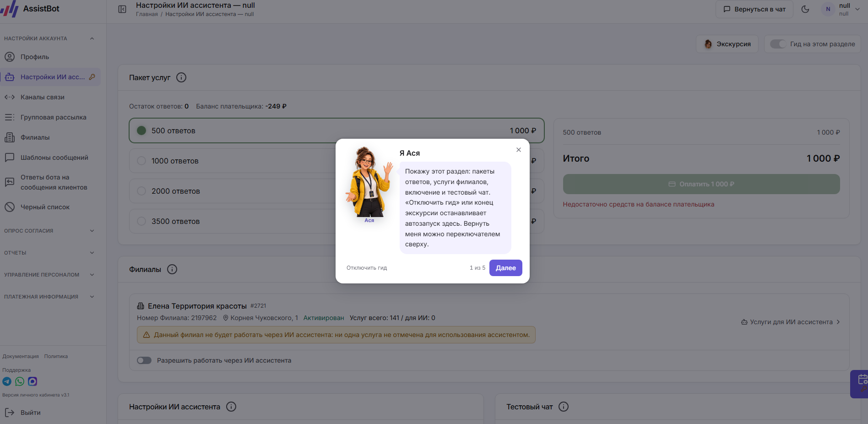Image resolution: width=868 pixels, height=424 pixels.
Task: Open Каналы связи in sidebar
Action: 50,97
